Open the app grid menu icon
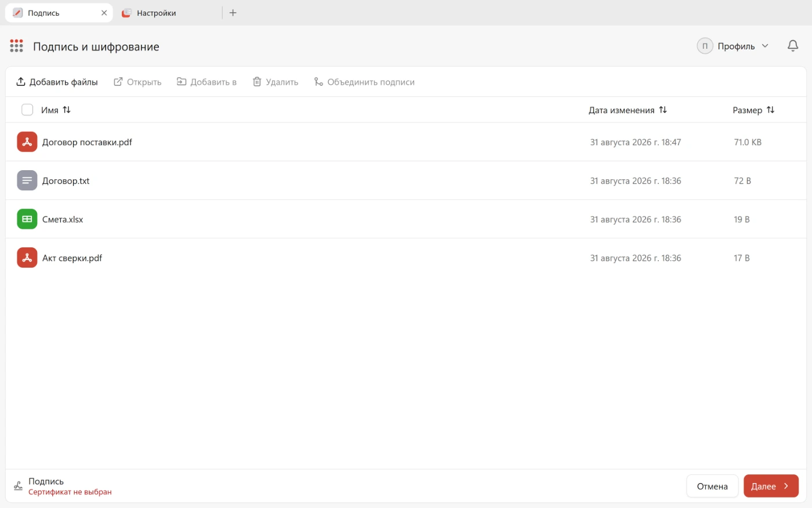812x508 pixels. point(16,46)
